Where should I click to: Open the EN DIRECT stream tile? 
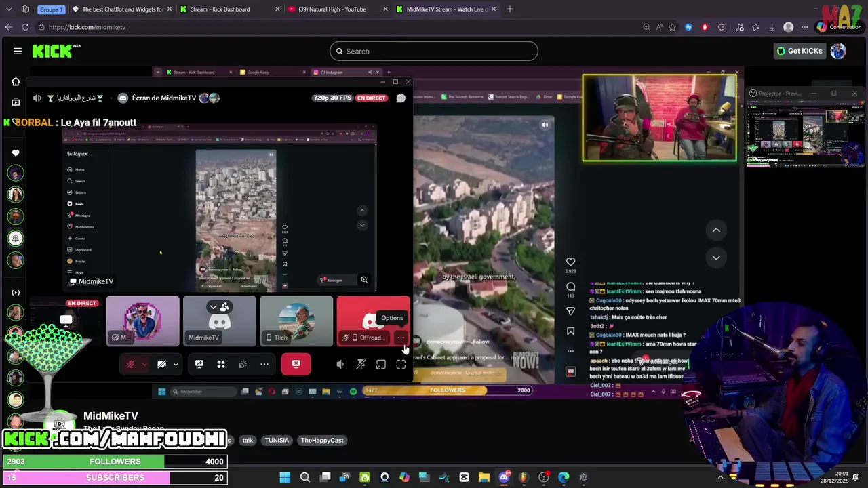[66, 321]
